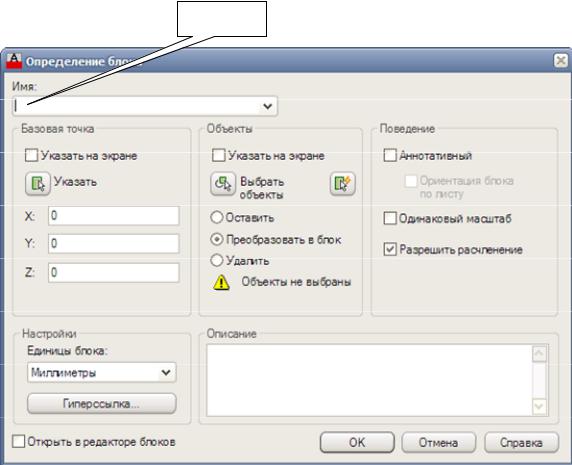This screenshot has width=572, height=465.
Task: Open the Единицы блока Миллиметры dropdown
Action: point(102,372)
